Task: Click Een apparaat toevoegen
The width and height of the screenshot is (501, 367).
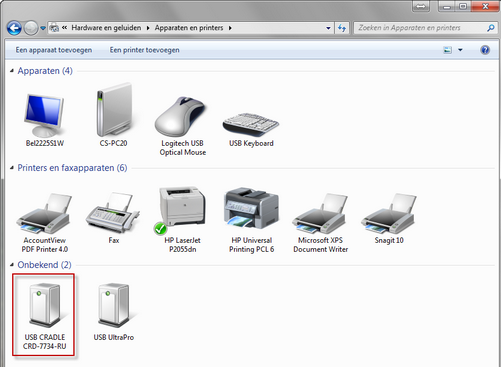Action: pyautogui.click(x=54, y=50)
